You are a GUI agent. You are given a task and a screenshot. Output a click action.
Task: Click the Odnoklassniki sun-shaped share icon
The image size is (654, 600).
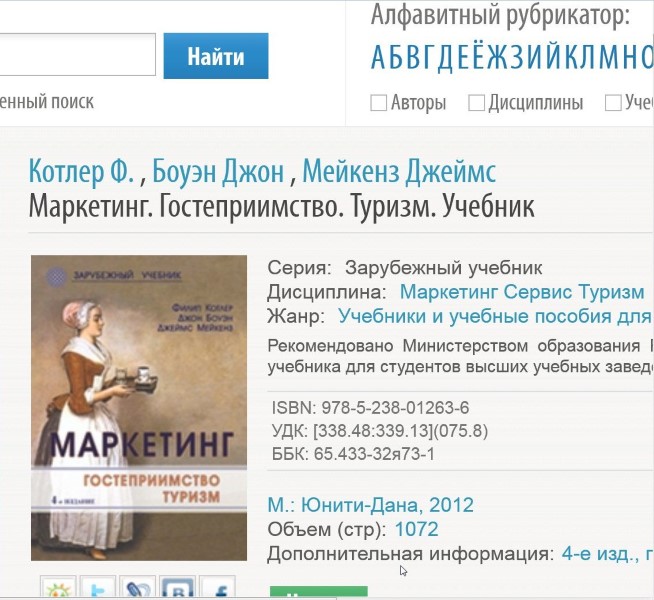click(x=58, y=588)
